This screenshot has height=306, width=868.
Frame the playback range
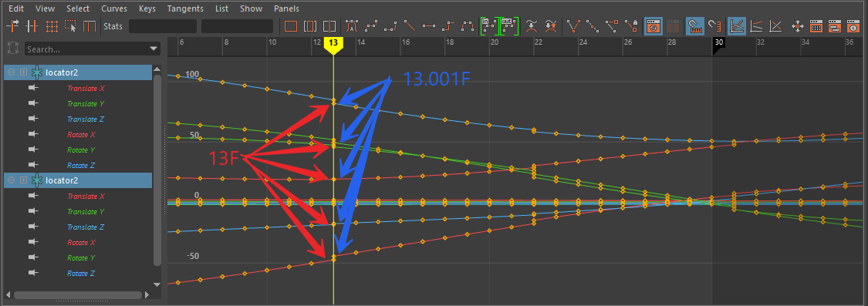pos(310,25)
